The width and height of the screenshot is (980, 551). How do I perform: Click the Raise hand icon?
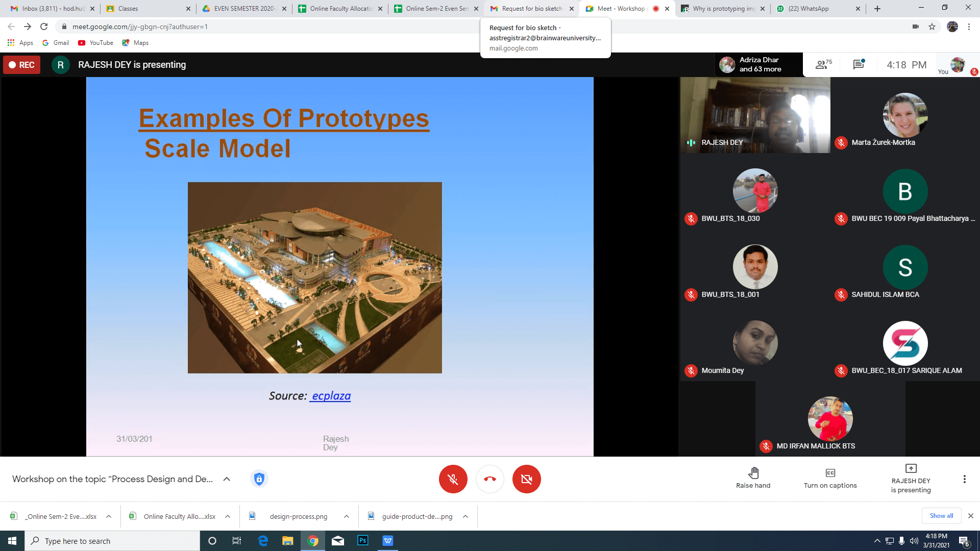pos(753,478)
